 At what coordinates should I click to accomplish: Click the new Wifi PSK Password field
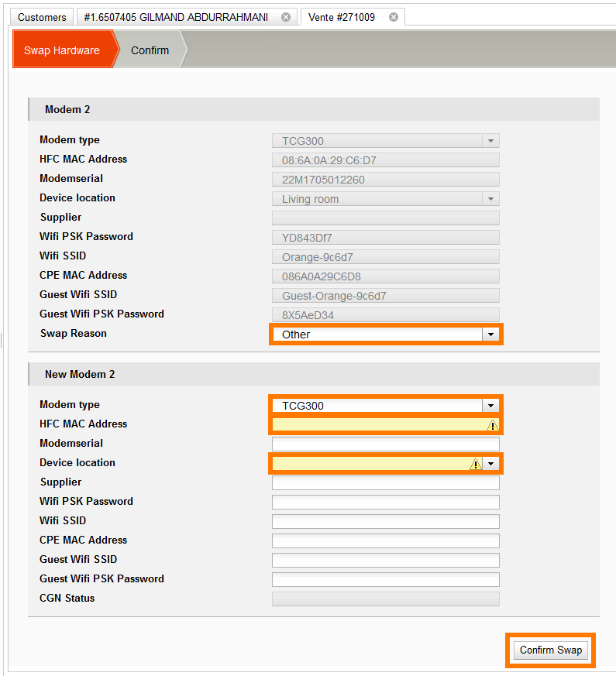385,503
